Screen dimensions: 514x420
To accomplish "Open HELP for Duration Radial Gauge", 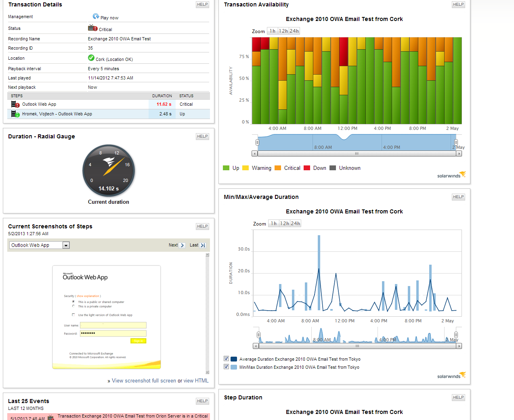I will coord(202,136).
